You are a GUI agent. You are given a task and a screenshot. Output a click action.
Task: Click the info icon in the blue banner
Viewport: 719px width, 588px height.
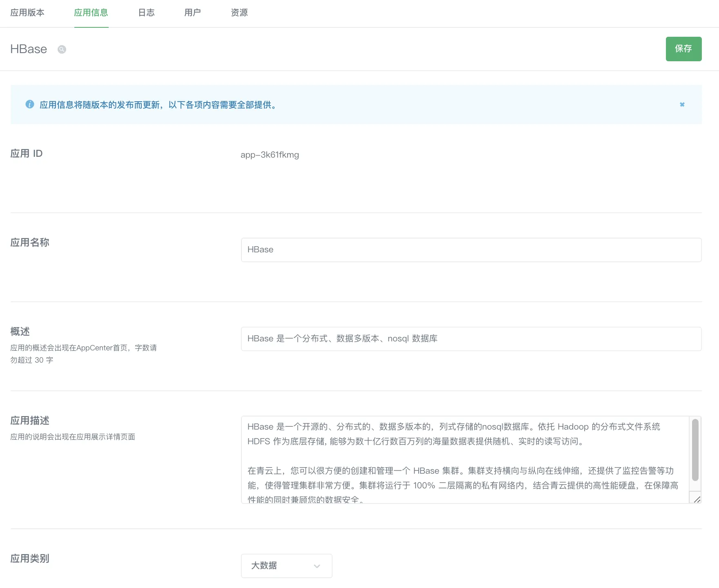click(x=29, y=105)
